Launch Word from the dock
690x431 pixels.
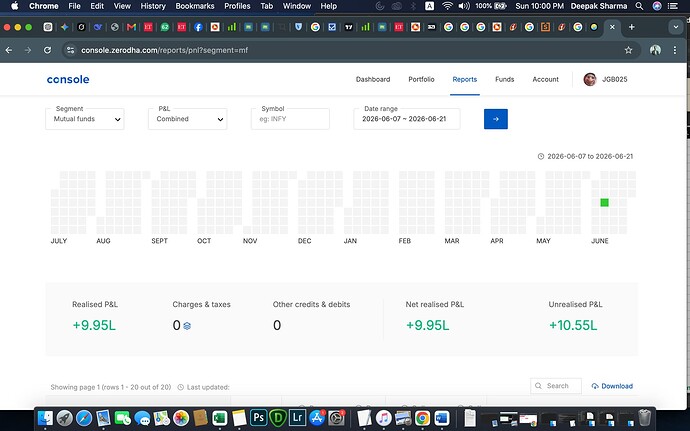(442, 418)
